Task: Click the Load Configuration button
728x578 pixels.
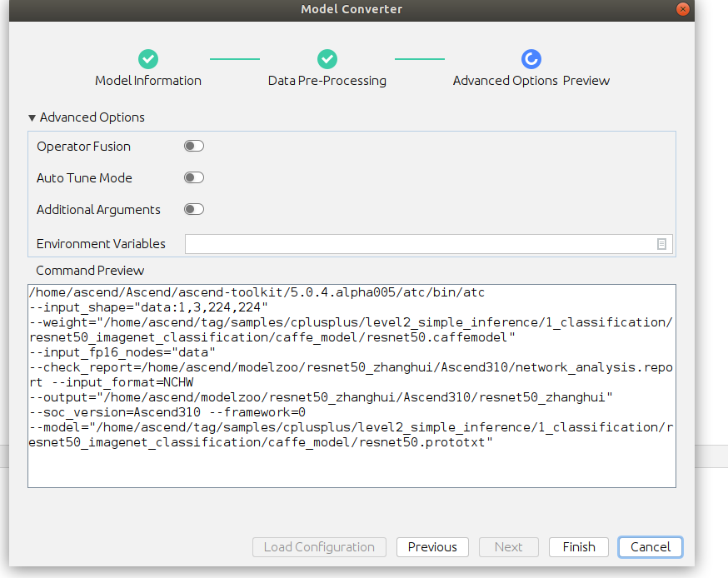Action: [319, 547]
